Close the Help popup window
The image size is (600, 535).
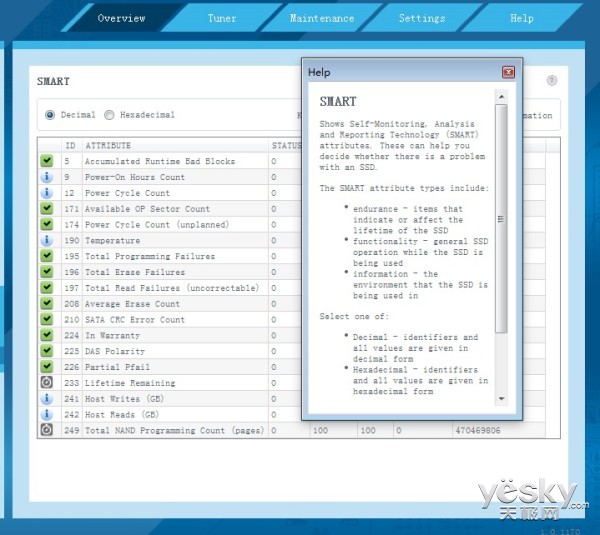[x=508, y=72]
